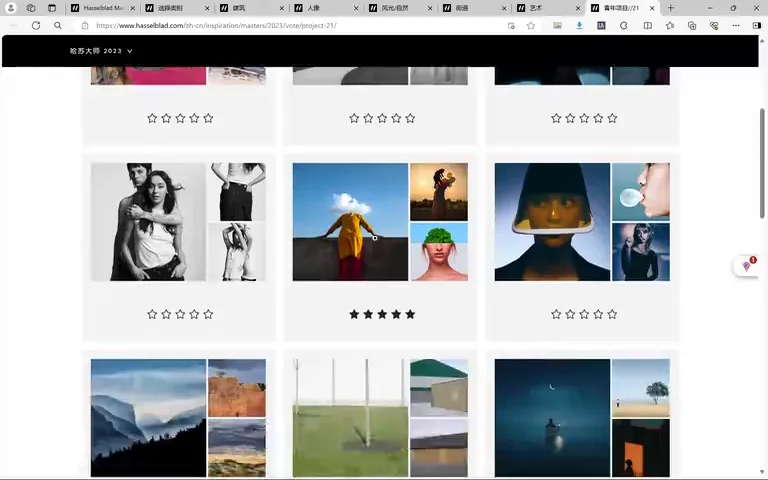View site information lock icon
The height and width of the screenshot is (480, 768).
(85, 25)
